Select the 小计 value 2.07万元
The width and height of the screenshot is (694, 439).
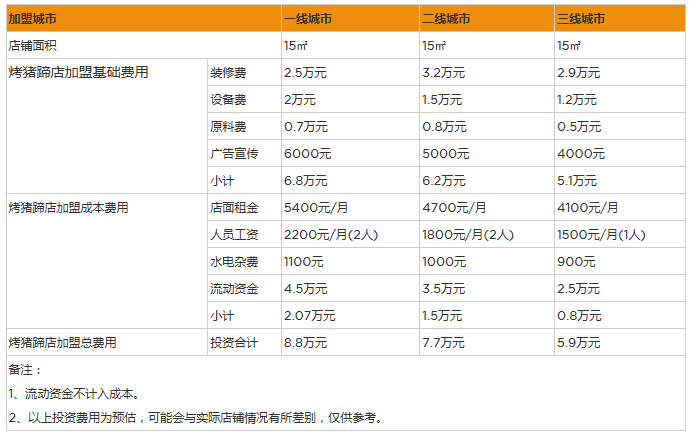click(309, 316)
